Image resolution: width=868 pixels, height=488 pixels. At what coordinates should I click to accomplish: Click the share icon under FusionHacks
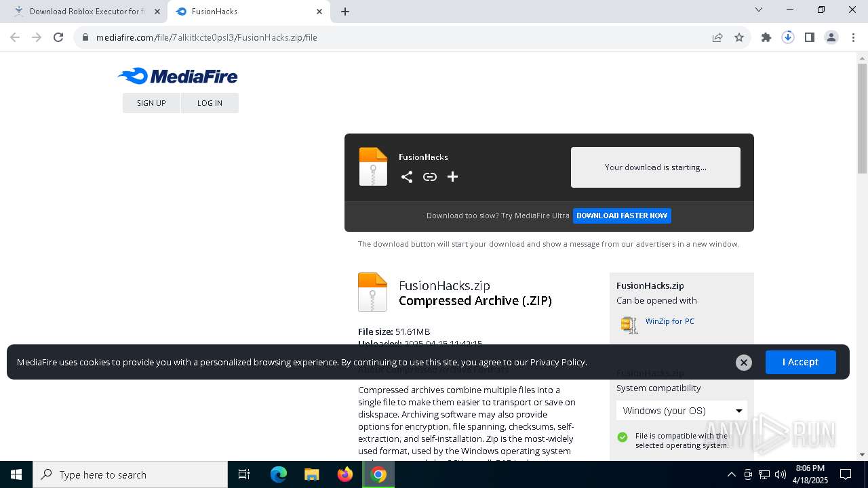[407, 177]
